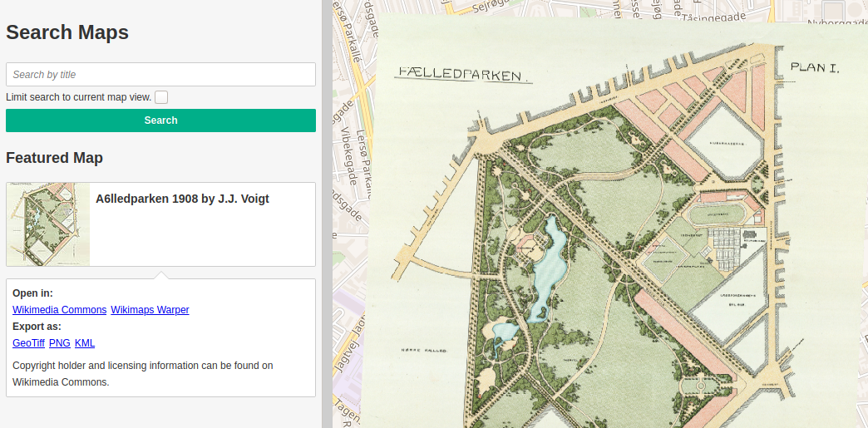Click the Featured Map heading
The width and height of the screenshot is (868, 428).
(54, 158)
